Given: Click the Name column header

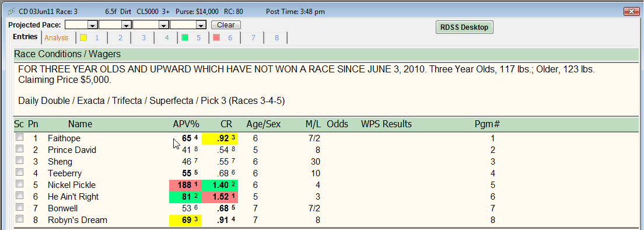Looking at the screenshot, I should click(80, 124).
